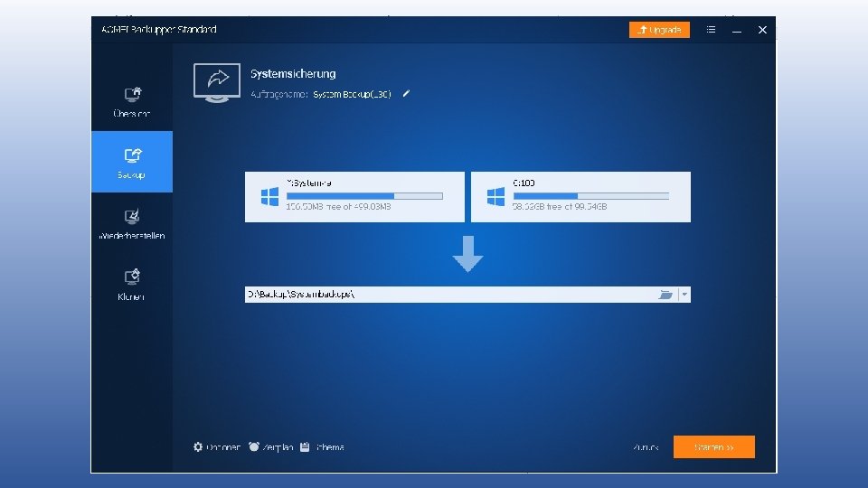Select the Backup sidebar tab

click(132, 162)
